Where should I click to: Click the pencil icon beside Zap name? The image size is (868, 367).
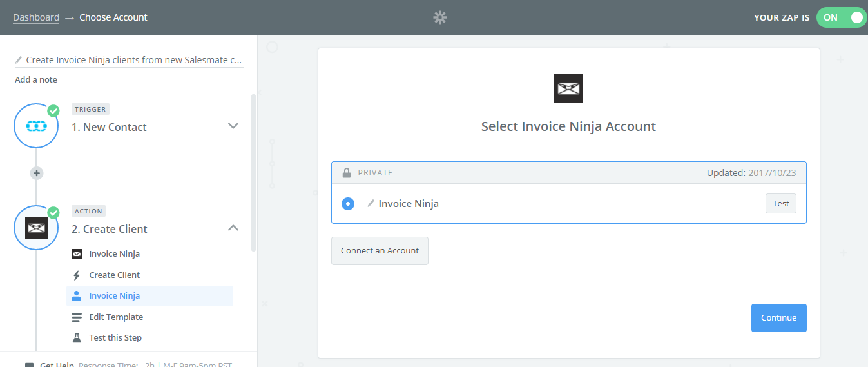(x=19, y=60)
